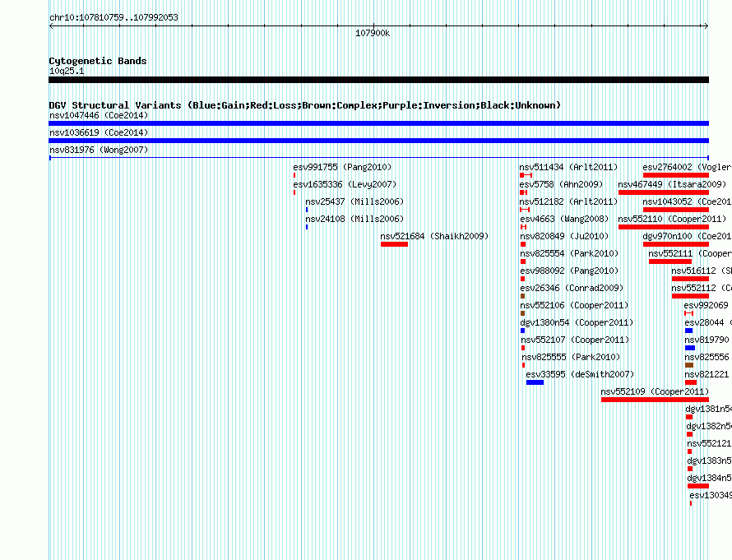Select nsv521684 (Shaikh2009) variant label
The height and width of the screenshot is (560, 732).
click(x=434, y=236)
